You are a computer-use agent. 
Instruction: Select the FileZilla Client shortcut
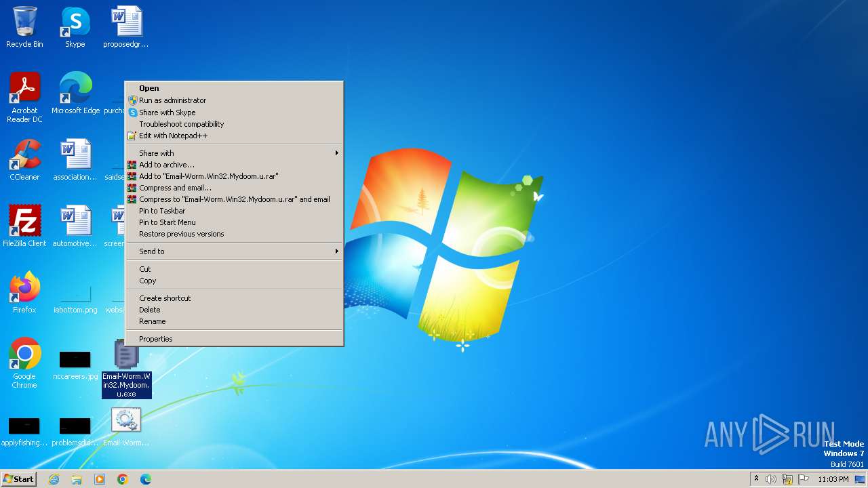pyautogui.click(x=24, y=226)
